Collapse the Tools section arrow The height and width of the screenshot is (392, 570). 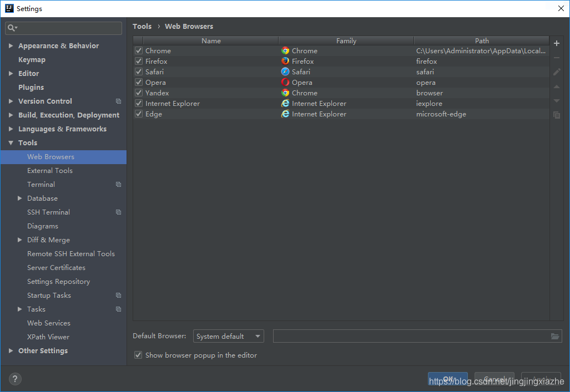(x=11, y=143)
